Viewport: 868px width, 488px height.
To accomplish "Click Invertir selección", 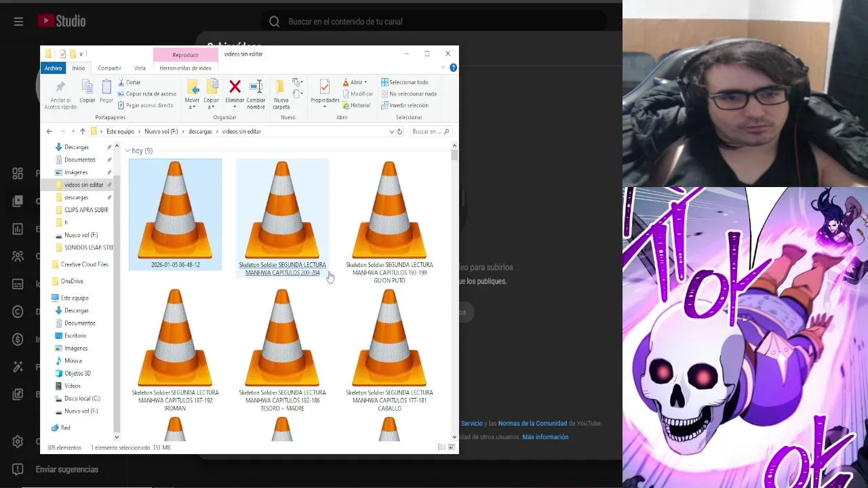I will coord(404,105).
